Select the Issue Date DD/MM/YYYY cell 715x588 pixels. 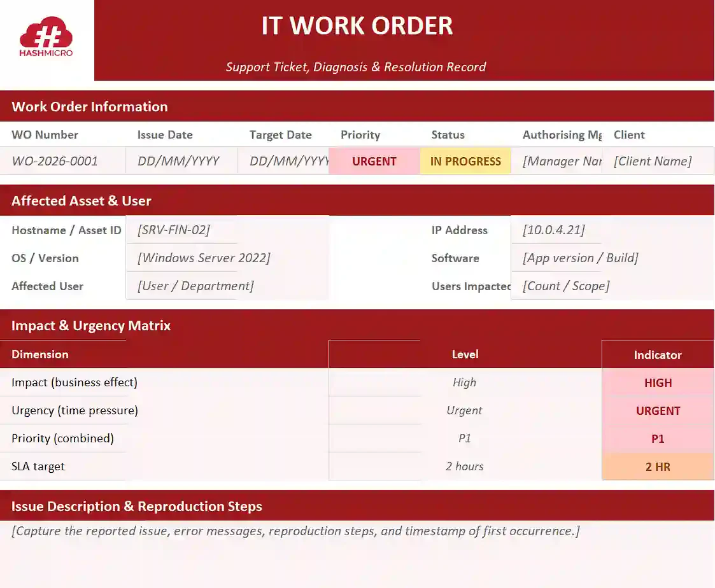pos(182,161)
